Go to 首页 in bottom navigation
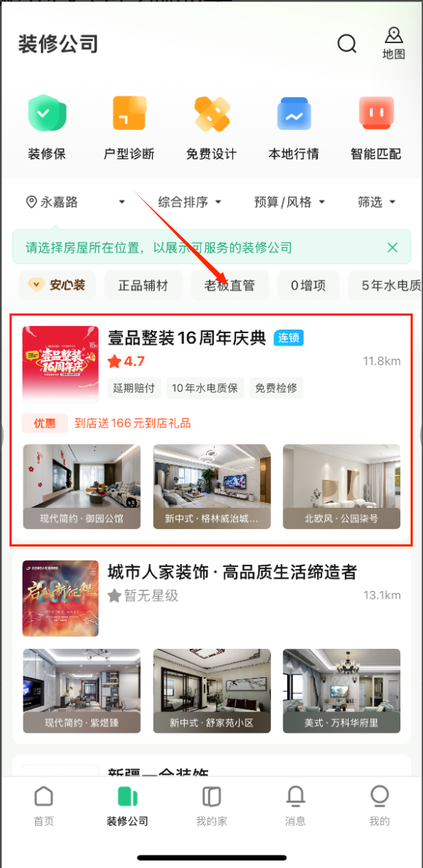 pyautogui.click(x=44, y=806)
